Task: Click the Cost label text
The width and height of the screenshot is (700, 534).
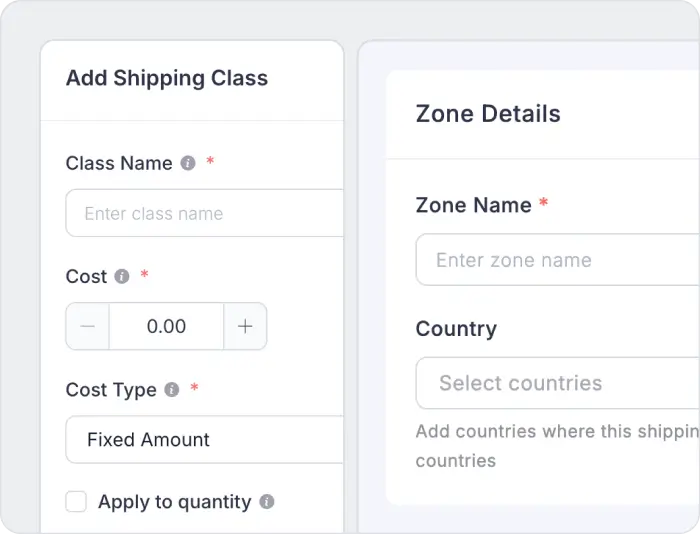Action: 86,276
